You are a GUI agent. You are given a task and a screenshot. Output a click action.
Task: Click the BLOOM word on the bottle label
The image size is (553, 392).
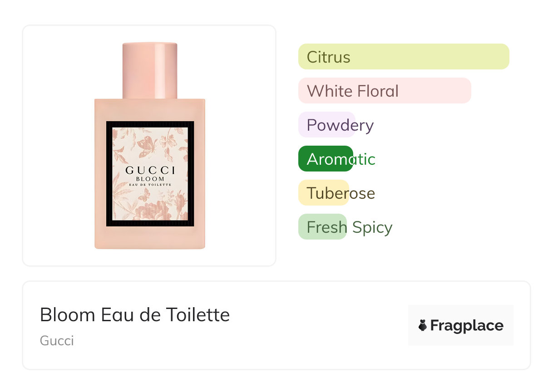150,179
